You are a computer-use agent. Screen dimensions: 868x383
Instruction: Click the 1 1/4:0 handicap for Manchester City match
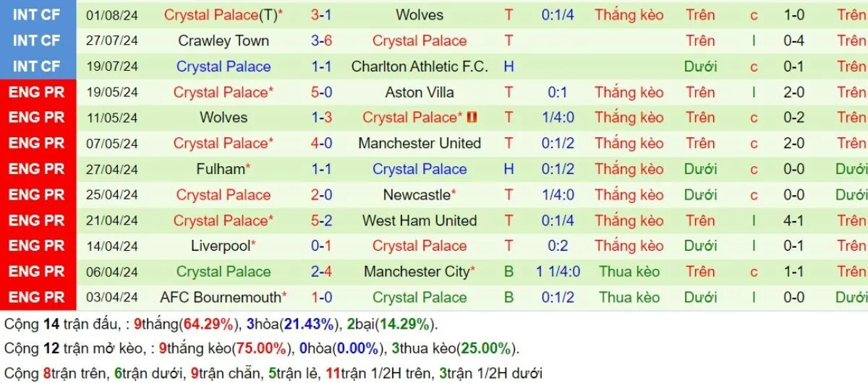[x=558, y=272]
